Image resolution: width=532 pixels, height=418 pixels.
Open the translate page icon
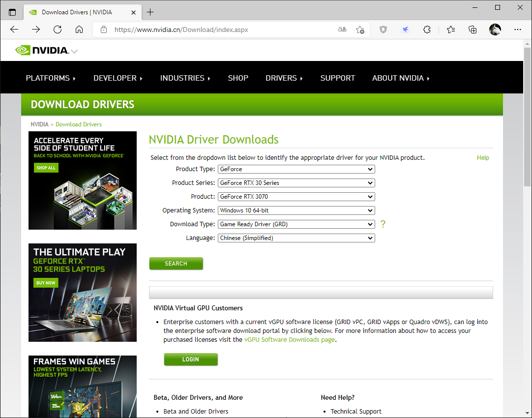342,30
